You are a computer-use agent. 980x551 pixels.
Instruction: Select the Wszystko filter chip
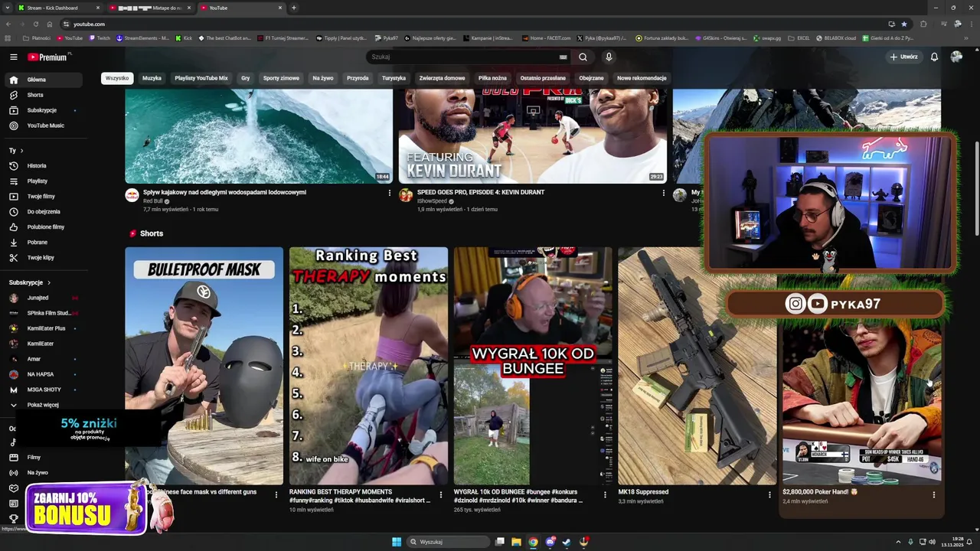(x=117, y=78)
